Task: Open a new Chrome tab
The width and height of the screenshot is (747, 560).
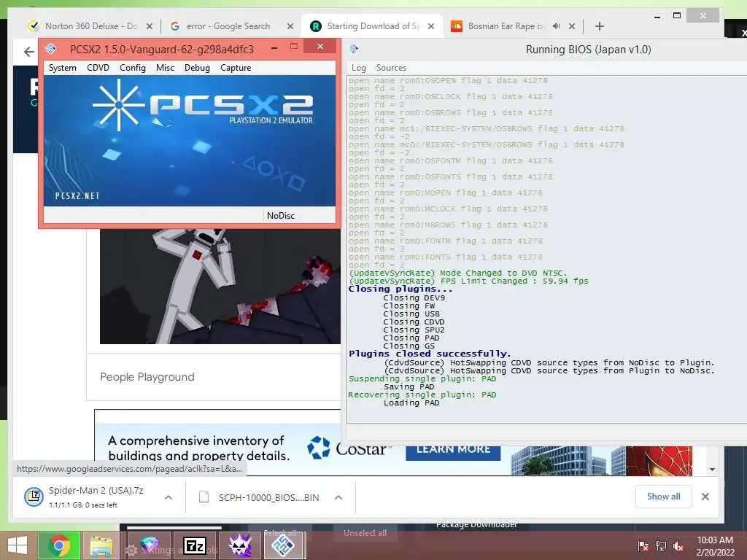Action: 600,26
